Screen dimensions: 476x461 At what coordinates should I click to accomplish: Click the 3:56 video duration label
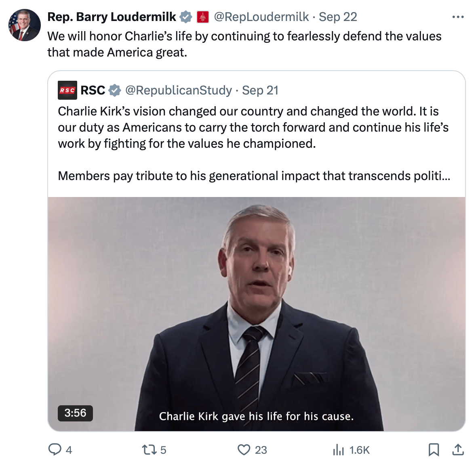pos(75,413)
